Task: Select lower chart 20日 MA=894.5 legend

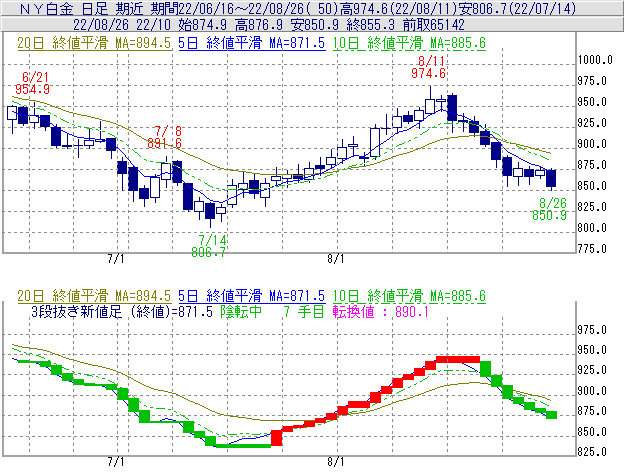Action: coord(94,296)
